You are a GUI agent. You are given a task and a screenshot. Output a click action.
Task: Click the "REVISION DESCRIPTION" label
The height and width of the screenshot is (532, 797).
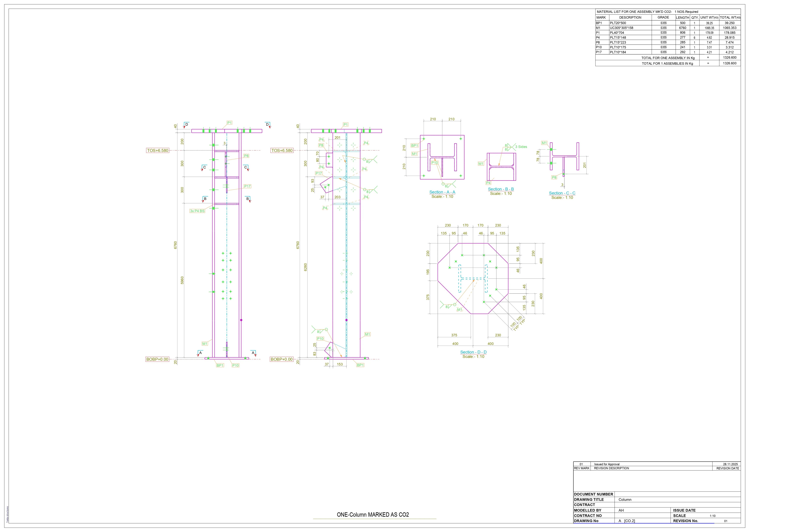tap(611, 468)
